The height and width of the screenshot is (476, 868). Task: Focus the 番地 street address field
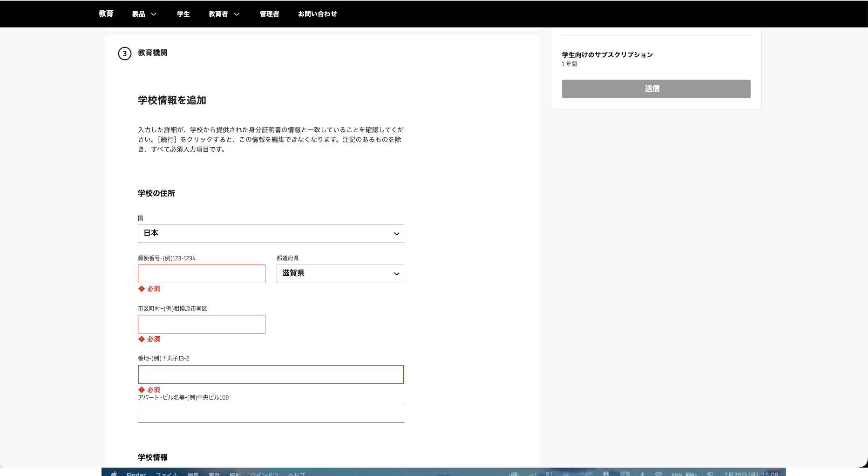[x=271, y=374]
